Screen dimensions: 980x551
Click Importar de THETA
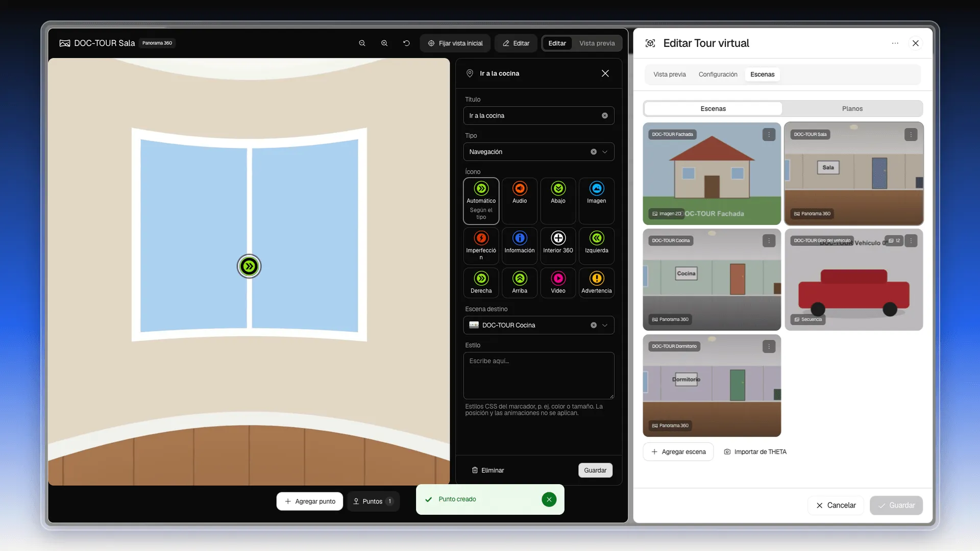(x=755, y=452)
